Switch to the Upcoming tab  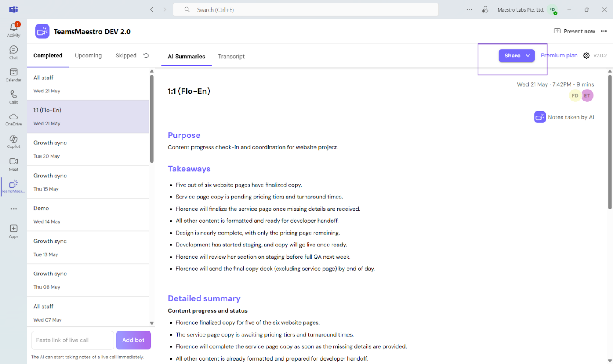click(88, 56)
